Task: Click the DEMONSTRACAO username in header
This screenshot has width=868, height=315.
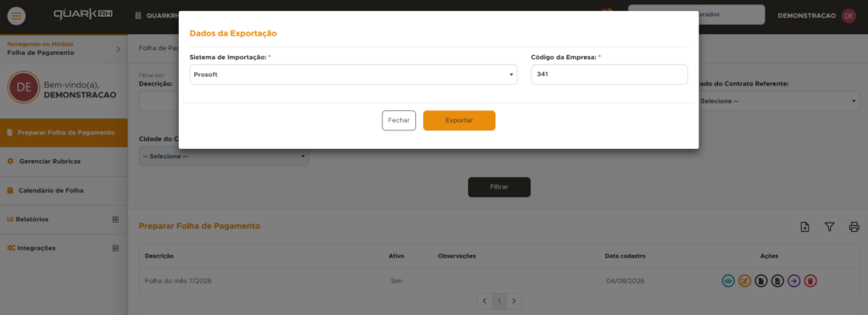Action: point(807,15)
